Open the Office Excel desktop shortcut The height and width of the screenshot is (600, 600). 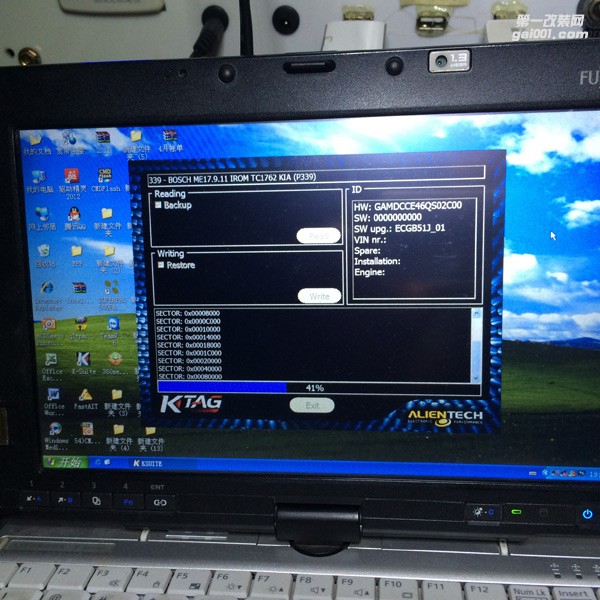click(x=51, y=361)
